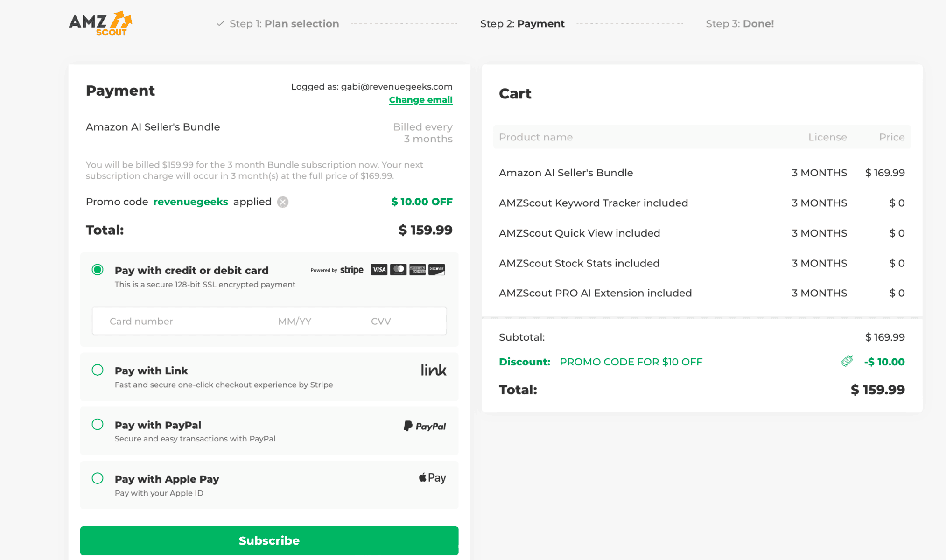Select the Pay with Link option

[x=98, y=370]
